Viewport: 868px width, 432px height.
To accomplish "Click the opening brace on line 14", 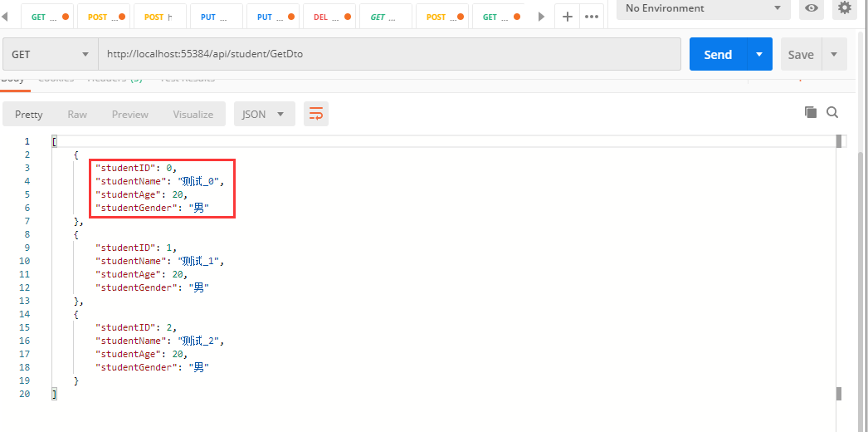I will click(76, 314).
